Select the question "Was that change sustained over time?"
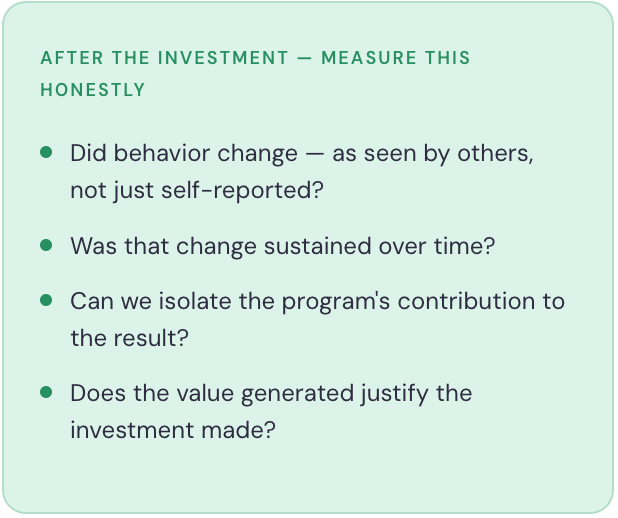618x518 pixels. pos(282,245)
